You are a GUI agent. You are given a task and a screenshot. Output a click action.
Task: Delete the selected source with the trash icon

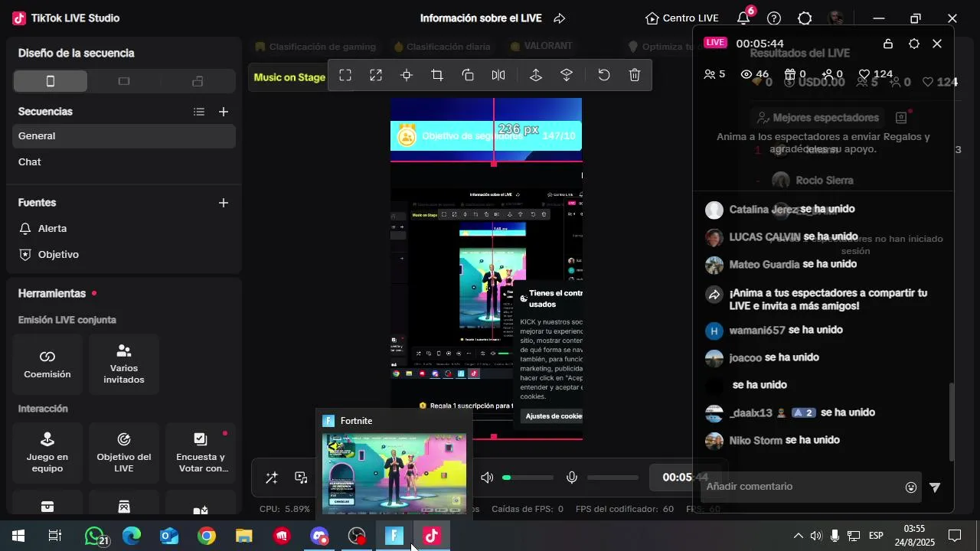pos(635,75)
